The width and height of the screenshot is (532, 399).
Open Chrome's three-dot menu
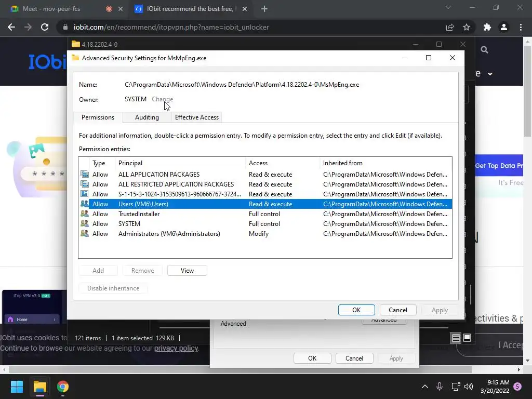tap(521, 27)
